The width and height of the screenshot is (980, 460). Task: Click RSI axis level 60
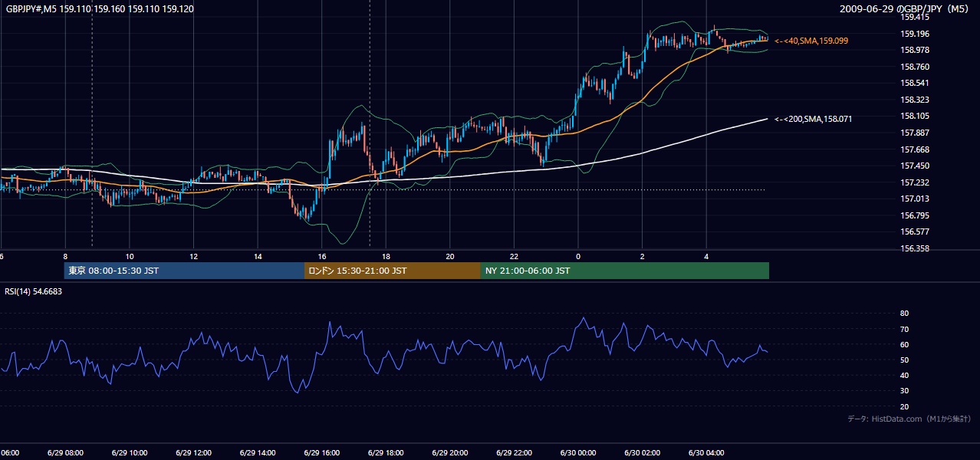905,344
